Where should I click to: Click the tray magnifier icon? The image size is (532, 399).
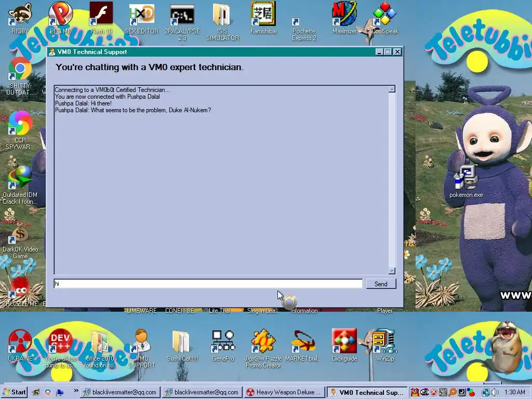point(453,392)
